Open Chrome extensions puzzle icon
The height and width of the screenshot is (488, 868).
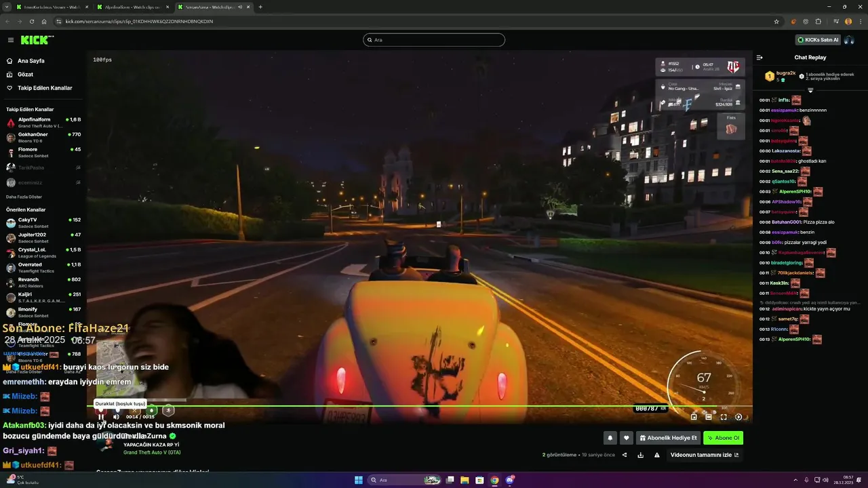[818, 21]
